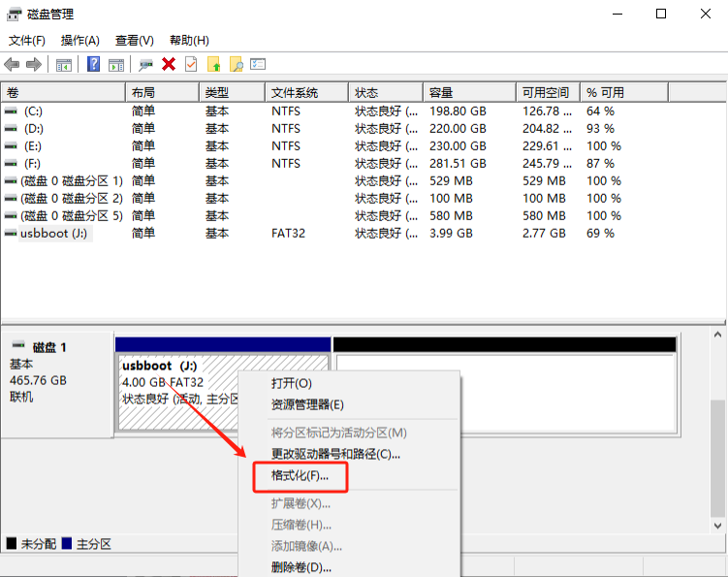
Task: Sort by the 卷 column header
Action: point(63,92)
